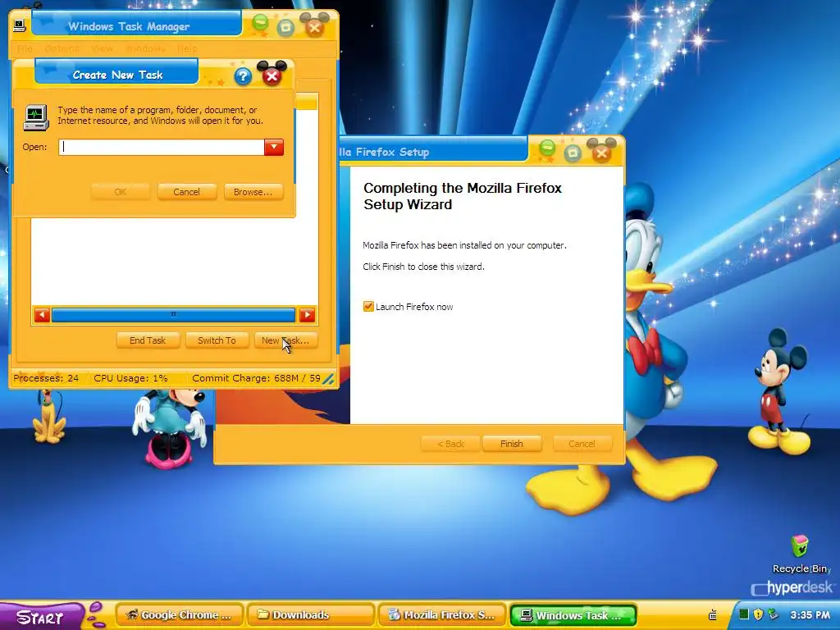Screen dimensions: 840x630
Task: Click Browse... in Create New Task
Action: 253,192
